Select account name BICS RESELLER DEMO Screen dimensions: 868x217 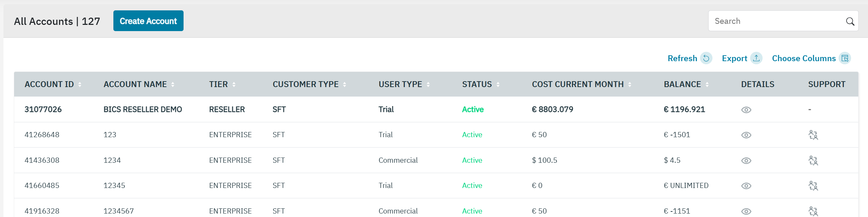pyautogui.click(x=143, y=110)
